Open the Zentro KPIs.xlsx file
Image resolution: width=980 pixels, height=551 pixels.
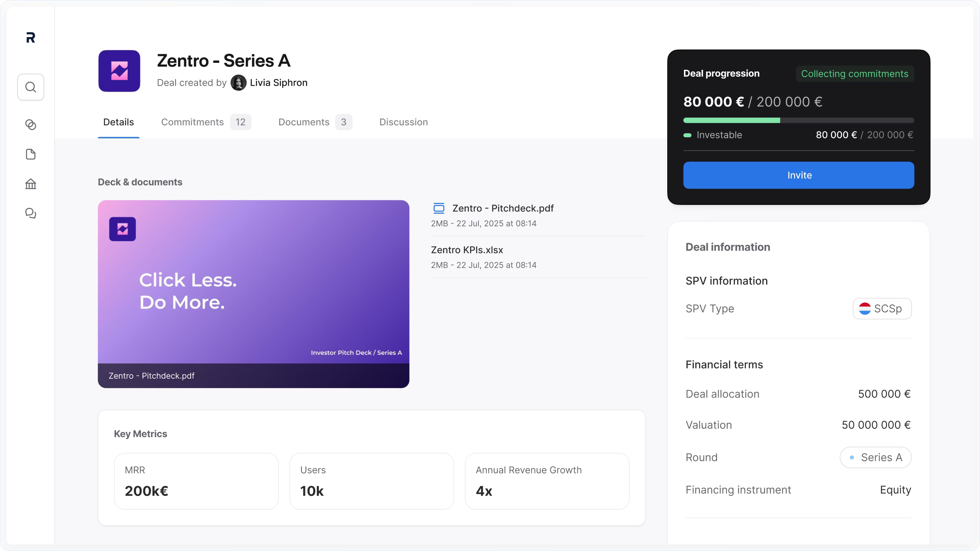[x=467, y=250]
